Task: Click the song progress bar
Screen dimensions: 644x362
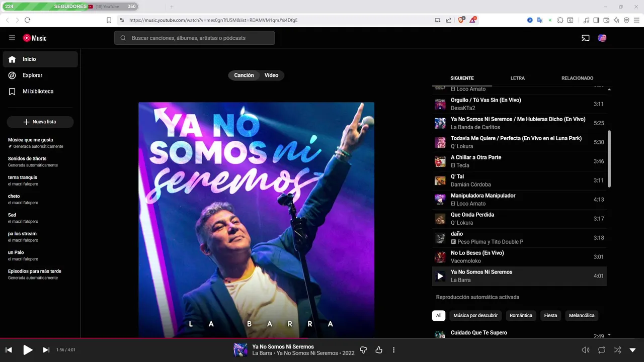Action: point(322,338)
